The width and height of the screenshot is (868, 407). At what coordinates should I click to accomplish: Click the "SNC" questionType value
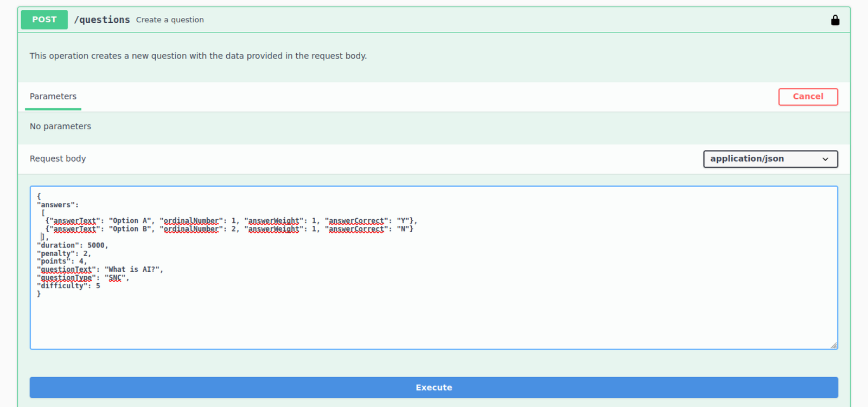pyautogui.click(x=115, y=278)
